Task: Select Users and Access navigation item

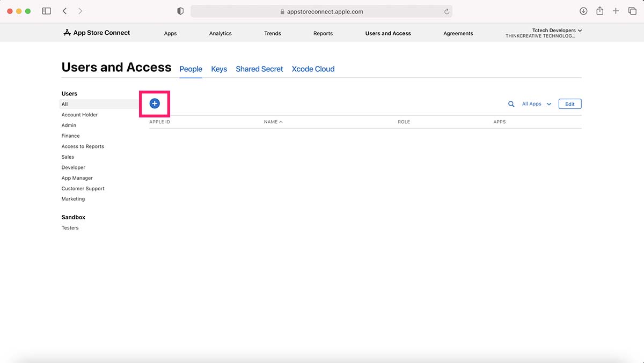Action: pyautogui.click(x=388, y=33)
